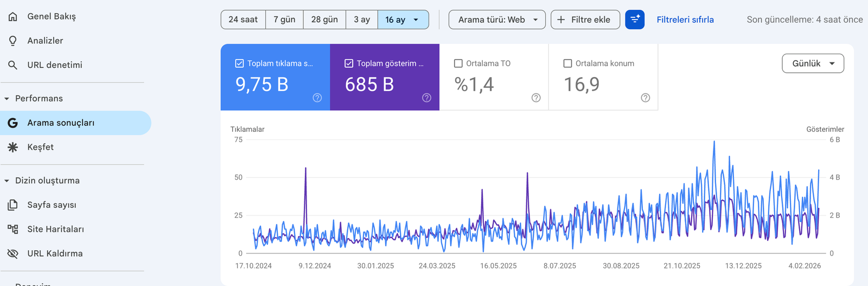The image size is (868, 286).
Task: Click the 9,75 B clicks value
Action: coord(261,85)
